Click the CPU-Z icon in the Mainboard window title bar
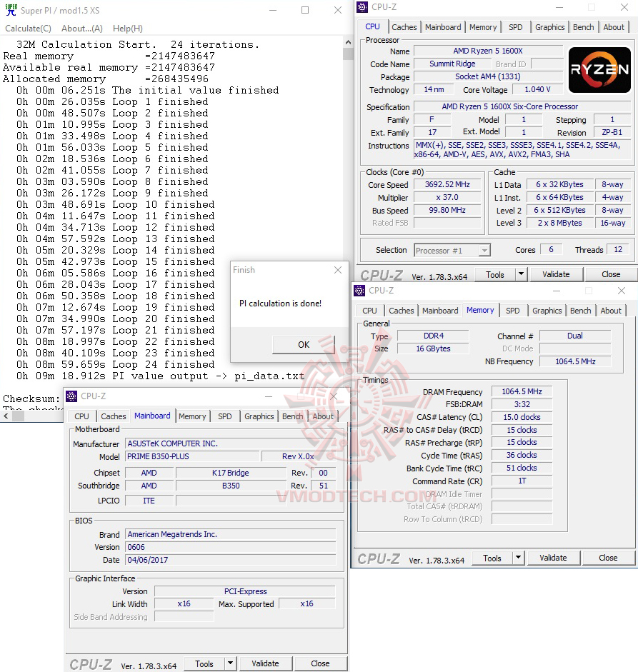The height and width of the screenshot is (672, 638). tap(70, 396)
